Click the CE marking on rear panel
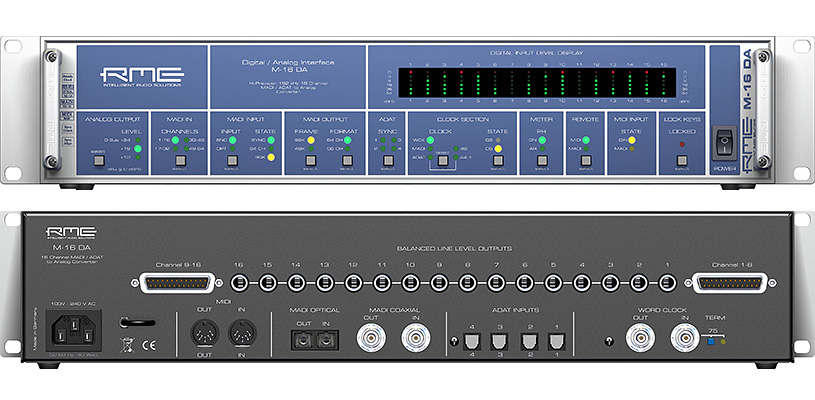815x400 pixels. (148, 344)
